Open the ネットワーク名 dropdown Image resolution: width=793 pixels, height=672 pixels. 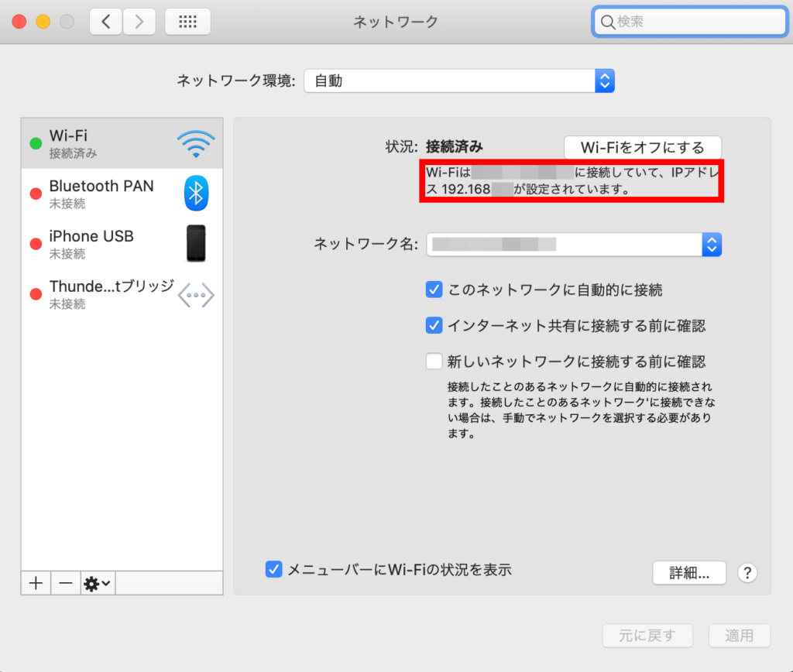click(x=574, y=245)
